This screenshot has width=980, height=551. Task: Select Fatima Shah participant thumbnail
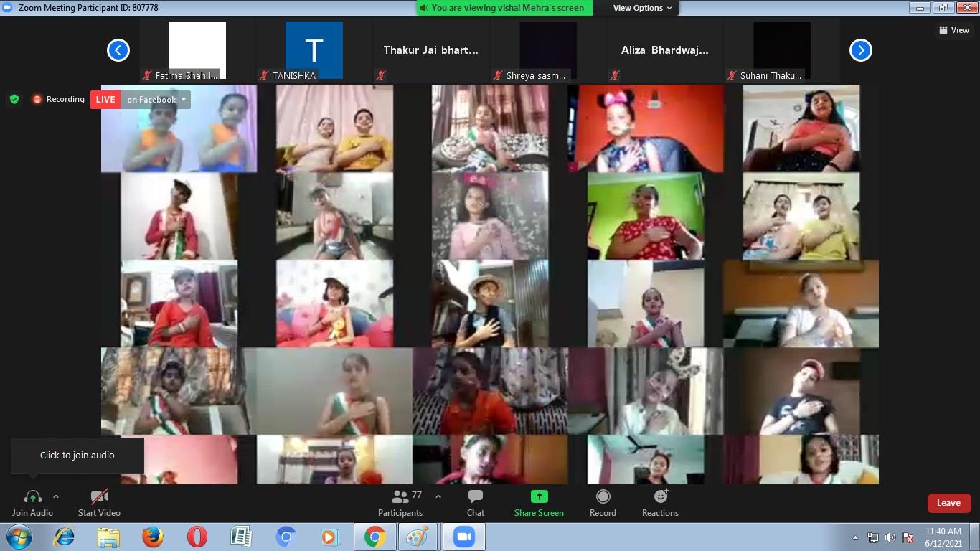tap(197, 50)
